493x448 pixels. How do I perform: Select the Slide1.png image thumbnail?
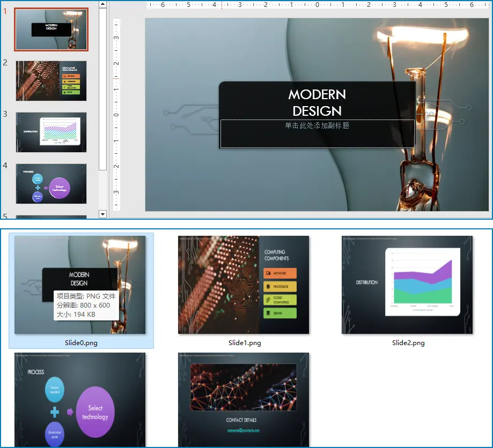pyautogui.click(x=244, y=285)
